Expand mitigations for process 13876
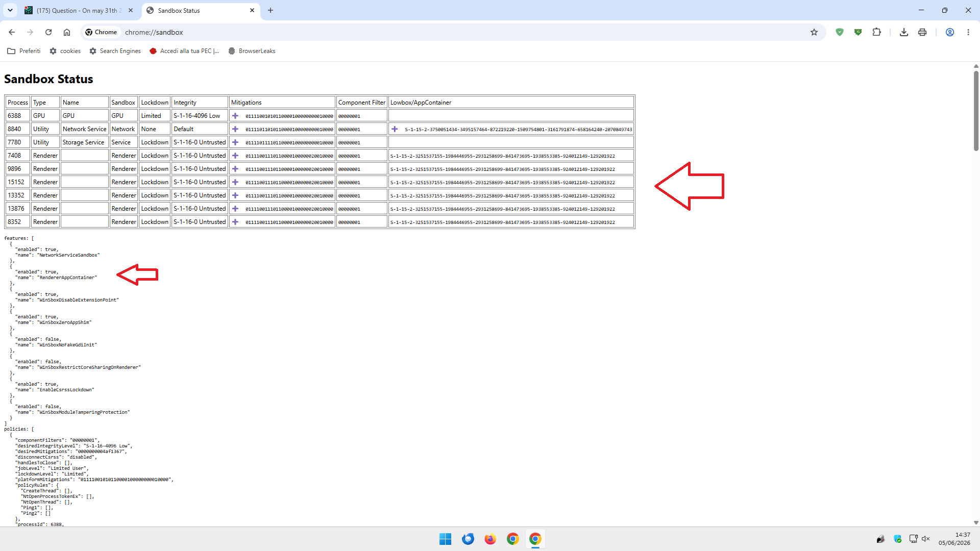The width and height of the screenshot is (980, 551). 235,209
